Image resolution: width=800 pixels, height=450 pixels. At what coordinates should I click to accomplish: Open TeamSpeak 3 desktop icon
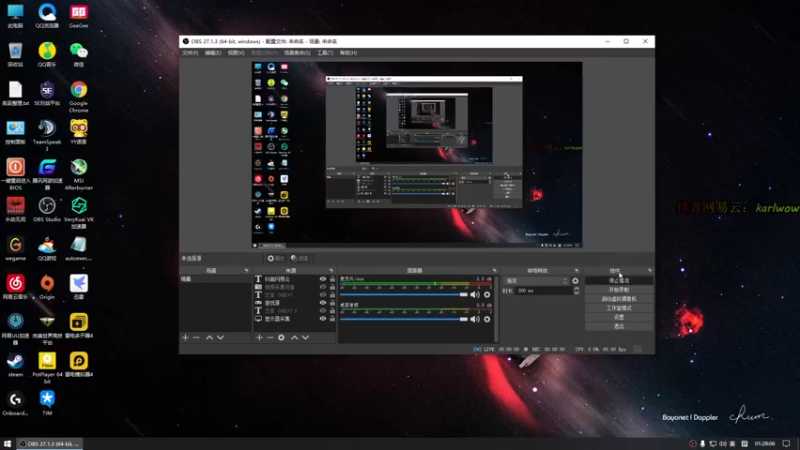point(47,135)
